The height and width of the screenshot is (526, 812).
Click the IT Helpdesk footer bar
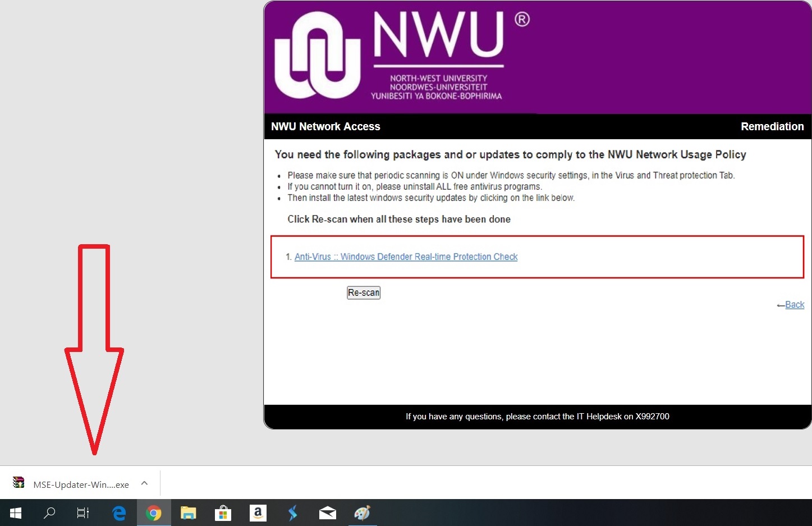coord(537,416)
